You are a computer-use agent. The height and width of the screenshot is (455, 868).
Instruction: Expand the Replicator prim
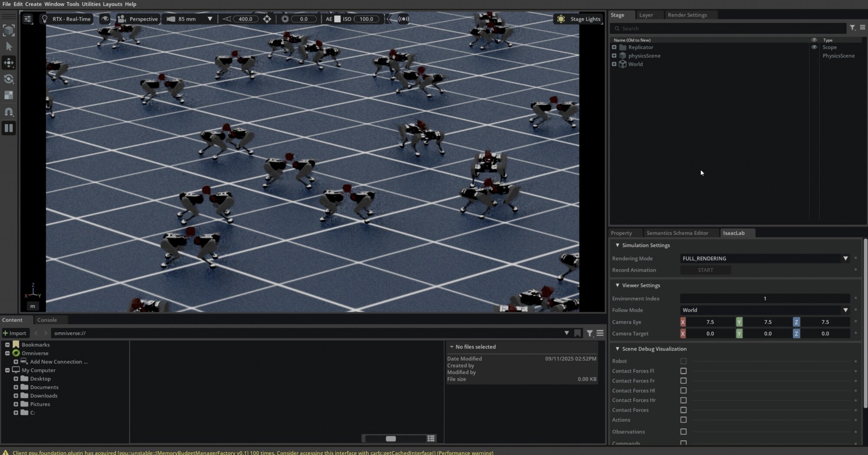click(x=614, y=47)
